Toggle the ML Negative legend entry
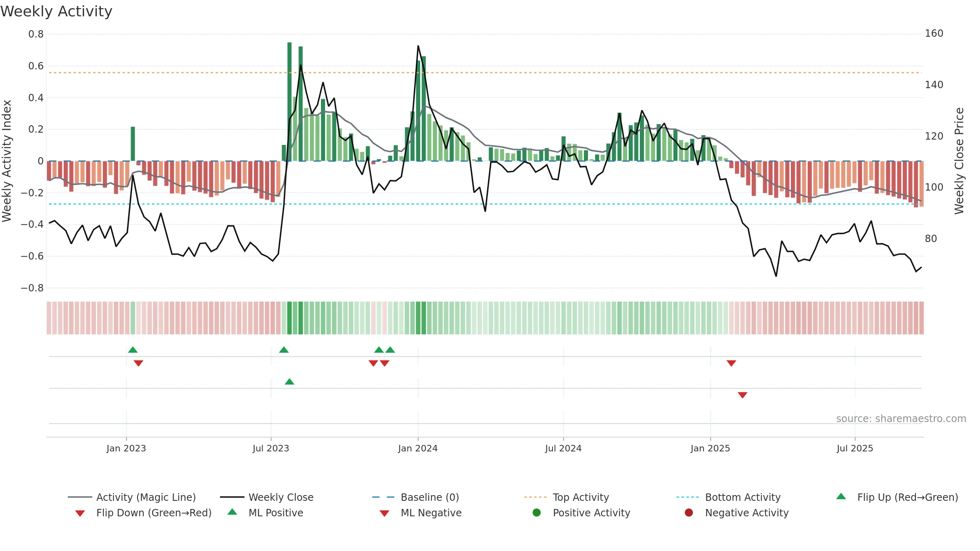 421,513
